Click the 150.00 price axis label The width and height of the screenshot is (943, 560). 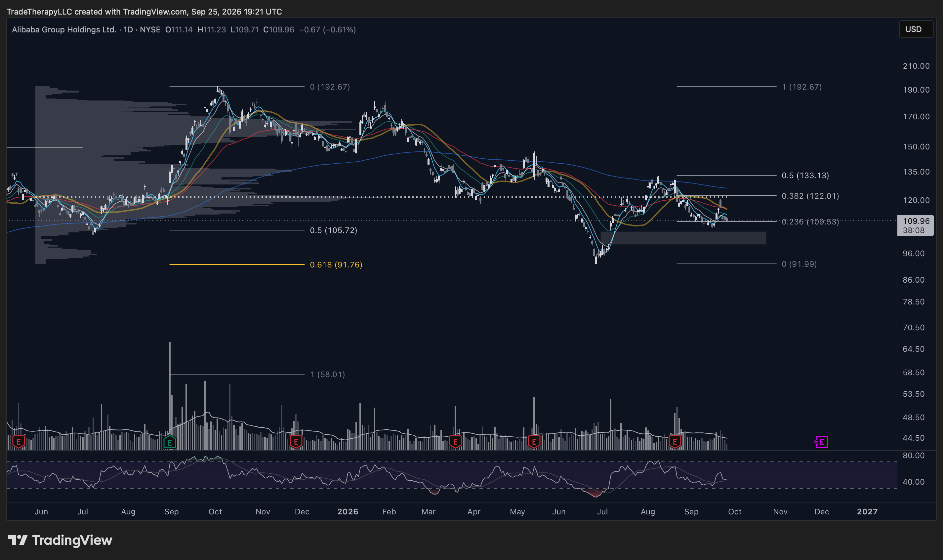tap(916, 146)
